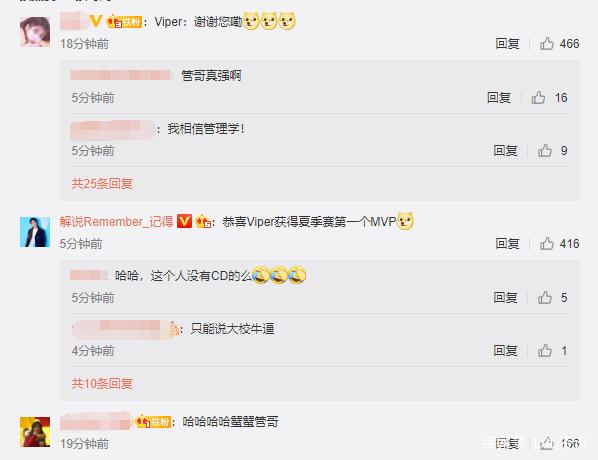
Task: Reply to the '管哥真强啊' comment
Action: pyautogui.click(x=499, y=98)
